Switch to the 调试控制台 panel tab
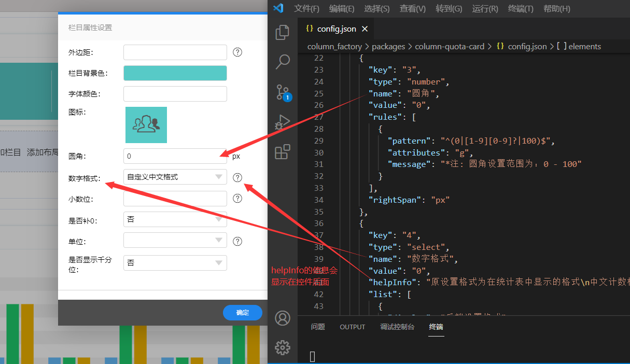 coord(397,327)
